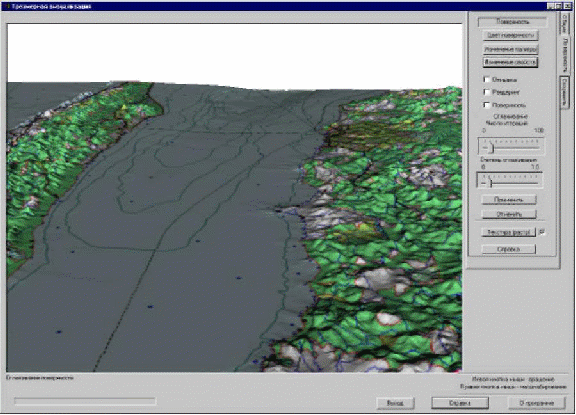Close the 3D visualization window
The width and height of the screenshot is (576, 415).
pos(567,6)
